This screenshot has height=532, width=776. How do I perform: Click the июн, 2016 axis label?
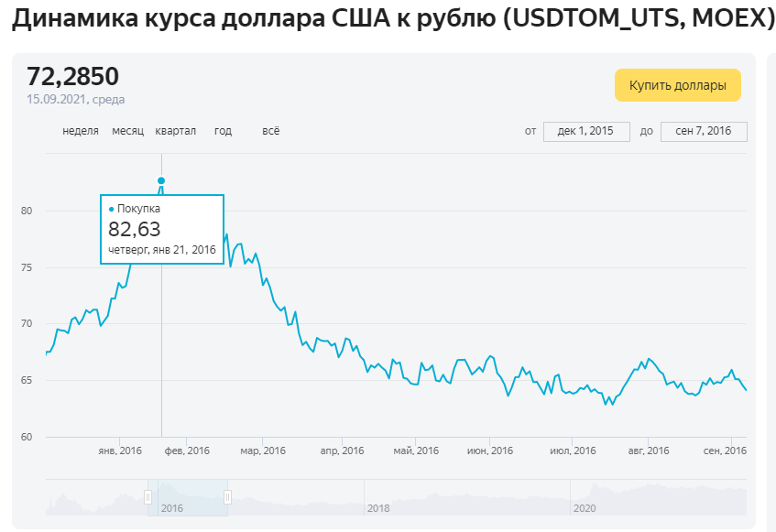[x=490, y=451]
